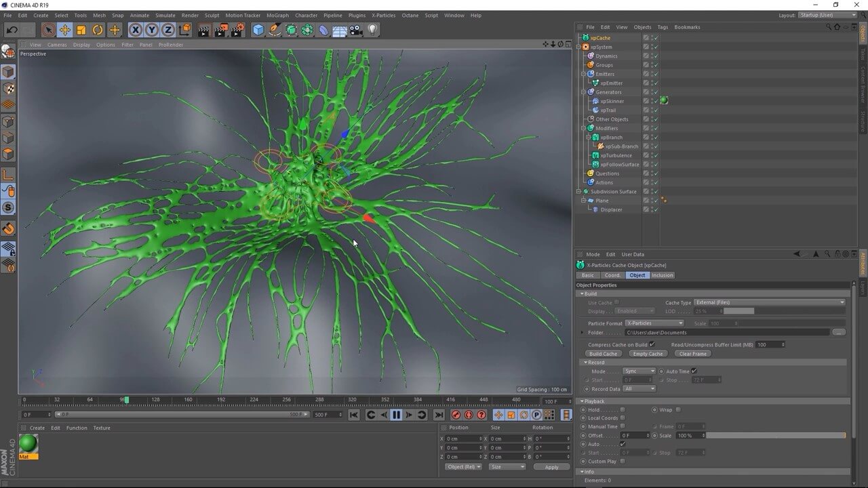Uncheck the Auto Time checkbox
Viewport: 868px width, 488px height.
(694, 371)
